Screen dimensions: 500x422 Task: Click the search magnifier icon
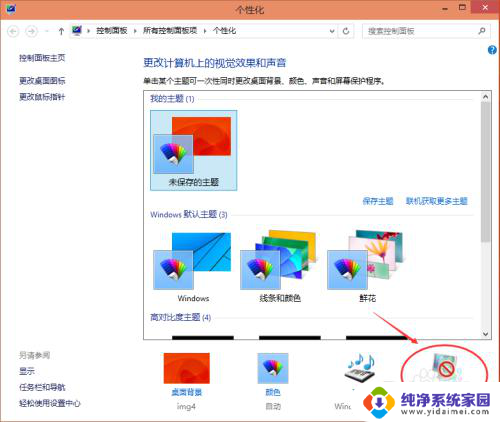pyautogui.click(x=482, y=31)
